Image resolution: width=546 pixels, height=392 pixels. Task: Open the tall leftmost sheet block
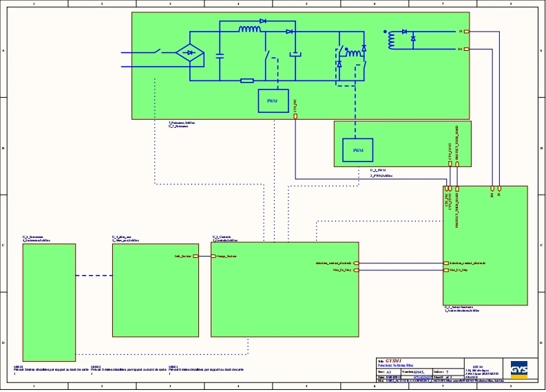pos(49,301)
